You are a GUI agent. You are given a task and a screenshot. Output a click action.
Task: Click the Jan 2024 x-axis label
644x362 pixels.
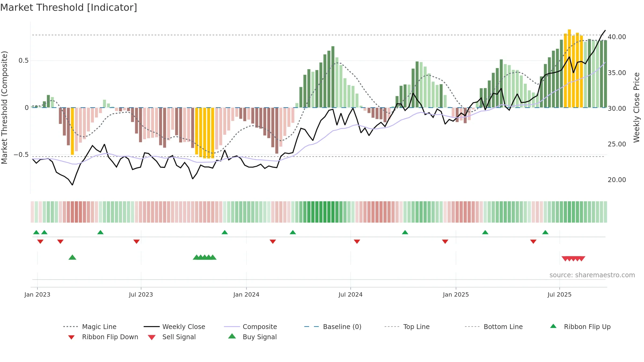246,294
